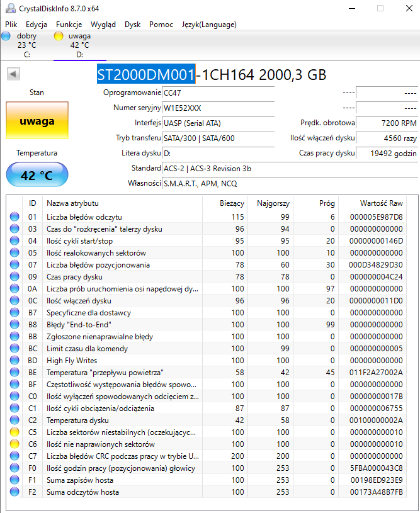This screenshot has height=513, width=420.
Task: Click yellow warning icon for C6 uncorrected sectors
Action: tap(14, 444)
